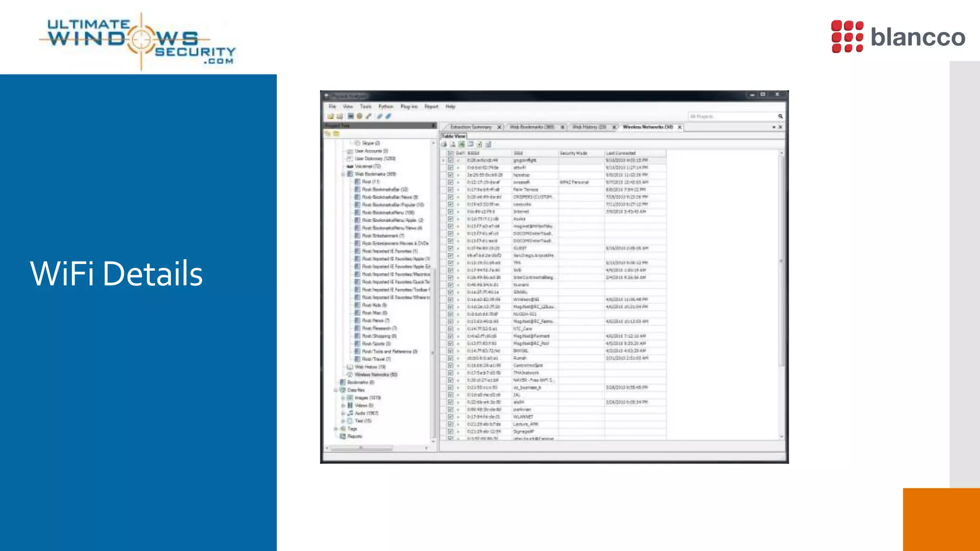Click the open project folder toolbar icon
The image size is (980, 551).
(330, 116)
